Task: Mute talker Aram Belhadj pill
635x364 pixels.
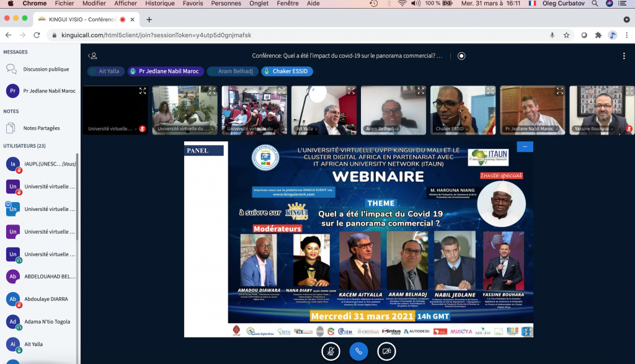Action: [x=232, y=71]
